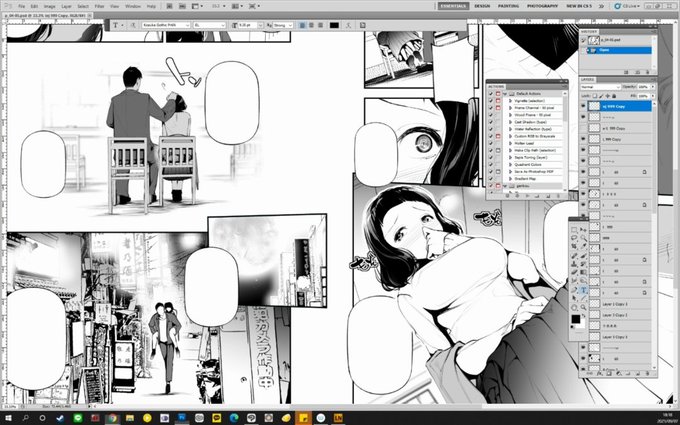Open the layer Fill slider arrow
The height and width of the screenshot is (425, 680).
tap(653, 96)
